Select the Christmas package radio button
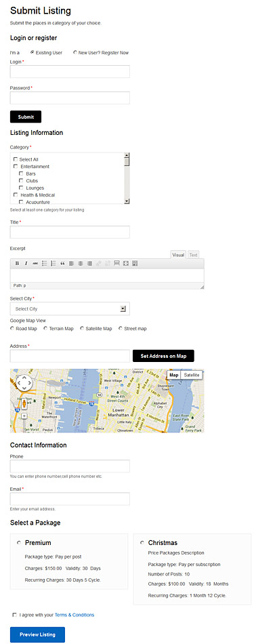 pyautogui.click(x=142, y=542)
